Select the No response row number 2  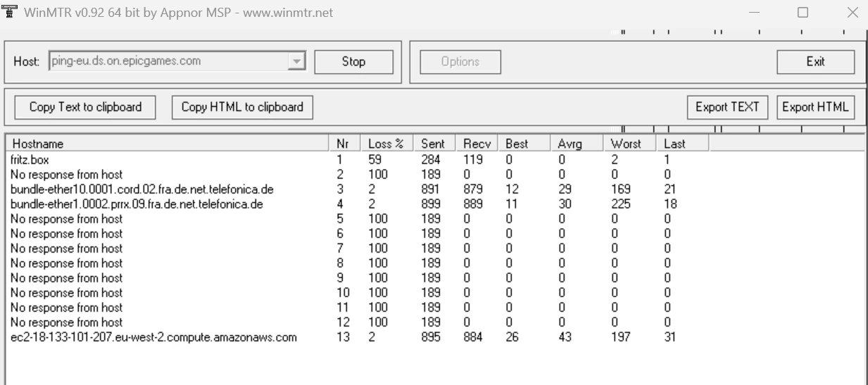tap(356, 174)
